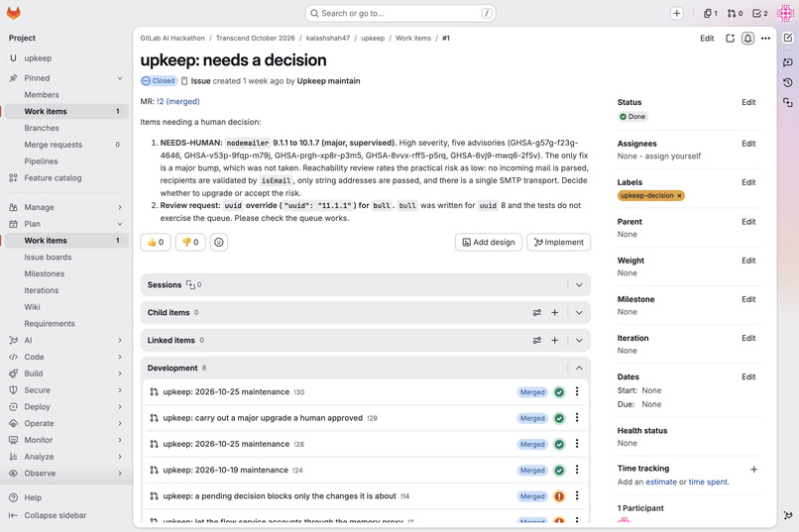Open Branches in sidebar

pyautogui.click(x=66, y=128)
